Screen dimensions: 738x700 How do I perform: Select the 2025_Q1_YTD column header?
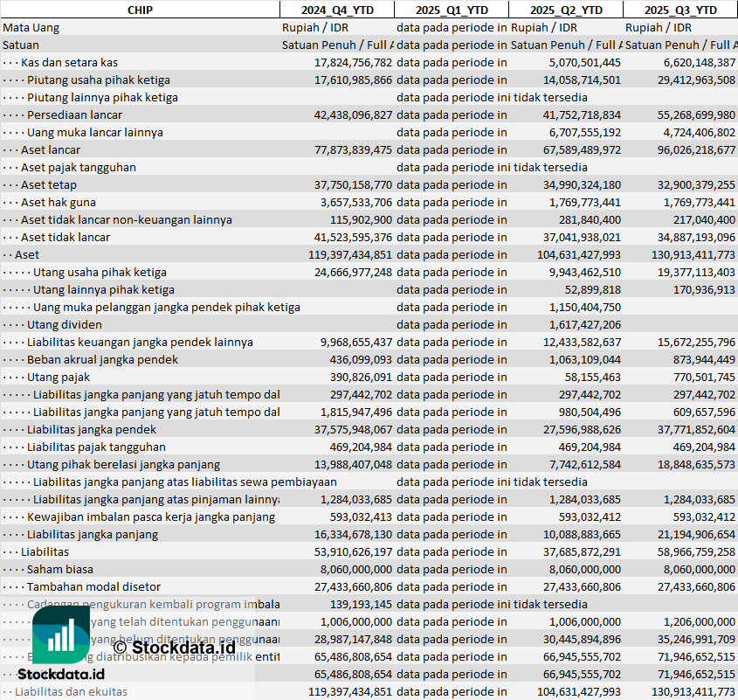tap(451, 10)
